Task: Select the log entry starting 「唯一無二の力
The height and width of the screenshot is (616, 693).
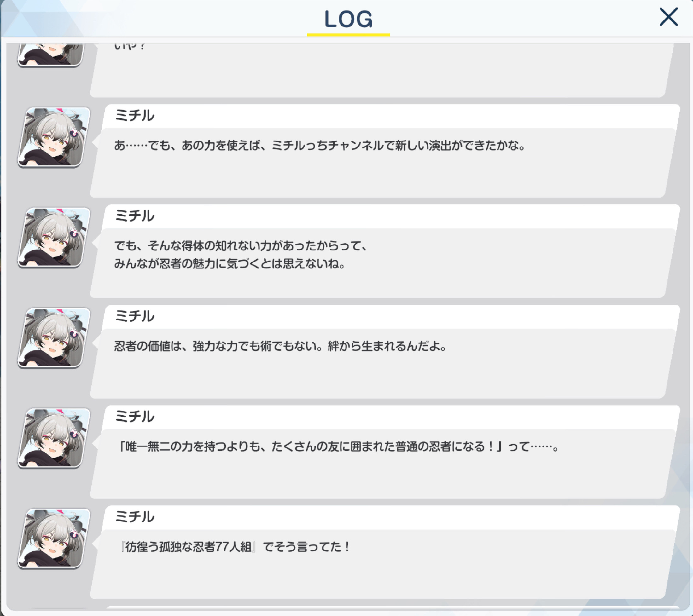Action: [385, 452]
